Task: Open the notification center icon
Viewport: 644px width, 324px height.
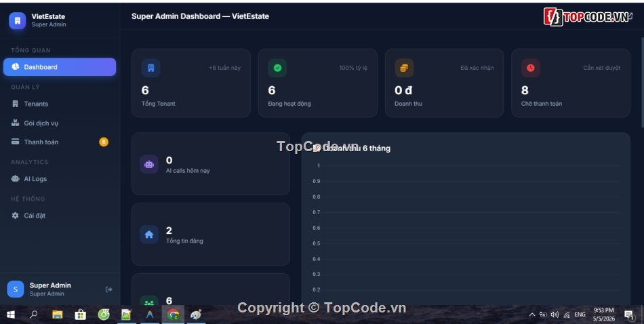Action: (x=629, y=315)
